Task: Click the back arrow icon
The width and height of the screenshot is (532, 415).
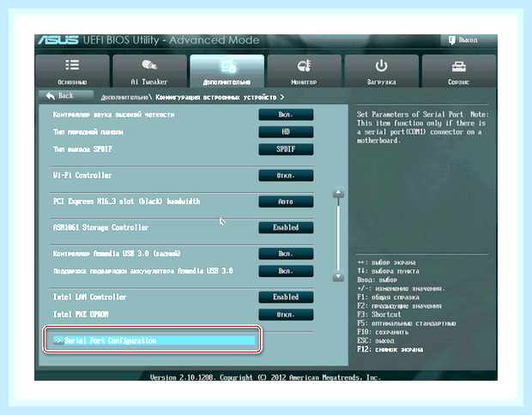Action: click(x=51, y=96)
